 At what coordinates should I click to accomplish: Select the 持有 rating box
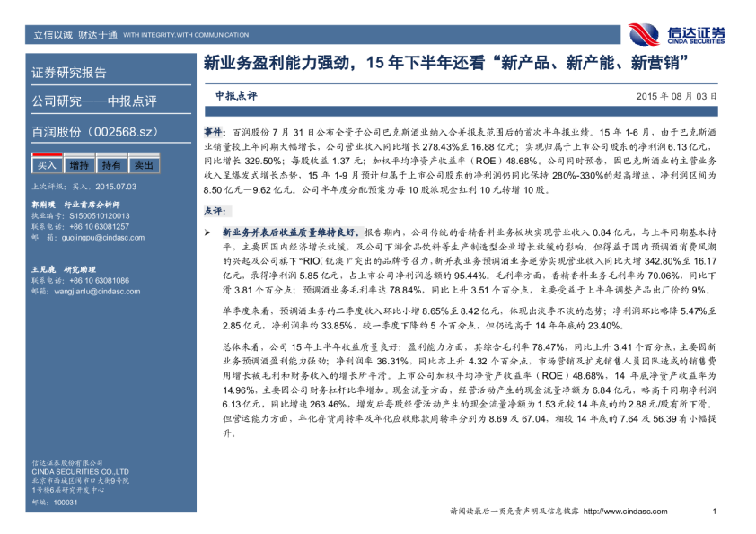pyautogui.click(x=111, y=166)
